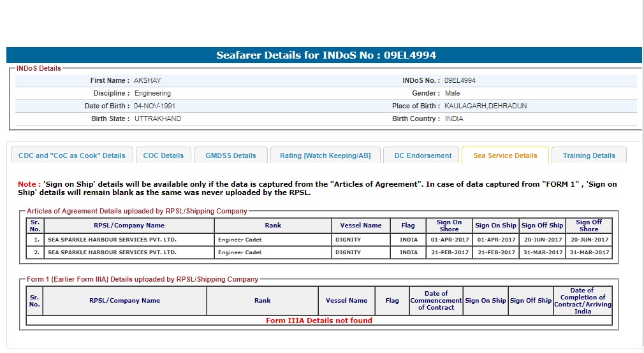The image size is (644, 353).
Task: Switch to the COC Details tab
Action: (x=163, y=155)
